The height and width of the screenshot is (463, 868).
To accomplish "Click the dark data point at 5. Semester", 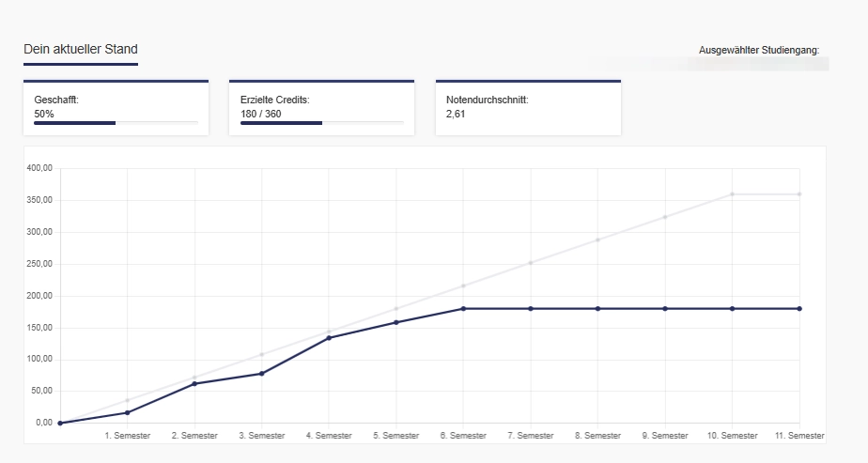I will click(396, 322).
